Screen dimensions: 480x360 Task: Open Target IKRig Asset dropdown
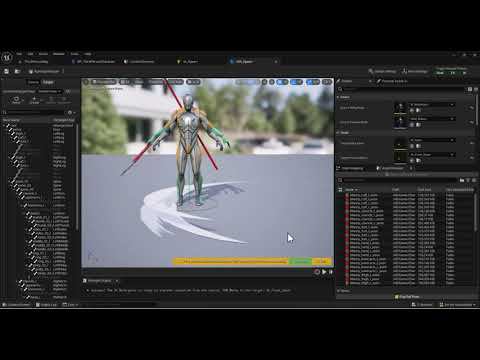pyautogui.click(x=432, y=140)
